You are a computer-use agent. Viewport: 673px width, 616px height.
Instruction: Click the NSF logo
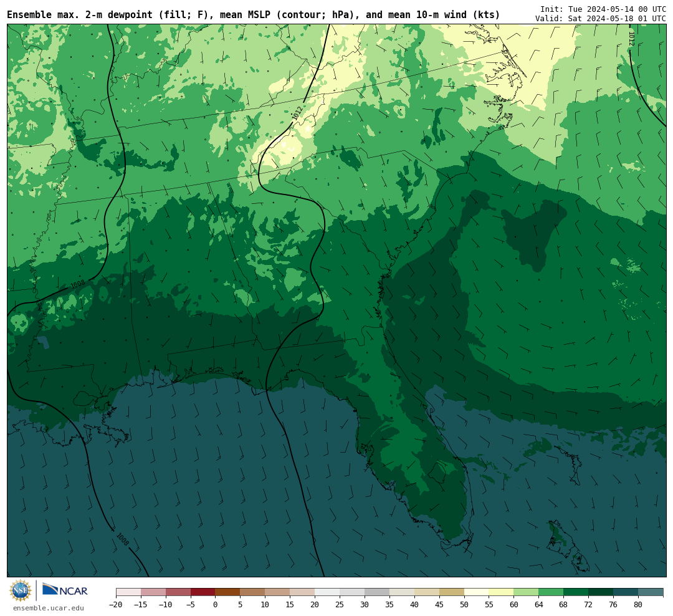[x=20, y=591]
